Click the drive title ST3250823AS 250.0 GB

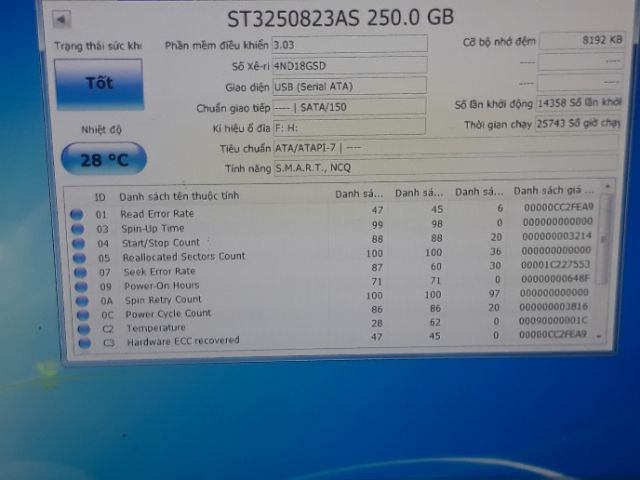[x=340, y=18]
